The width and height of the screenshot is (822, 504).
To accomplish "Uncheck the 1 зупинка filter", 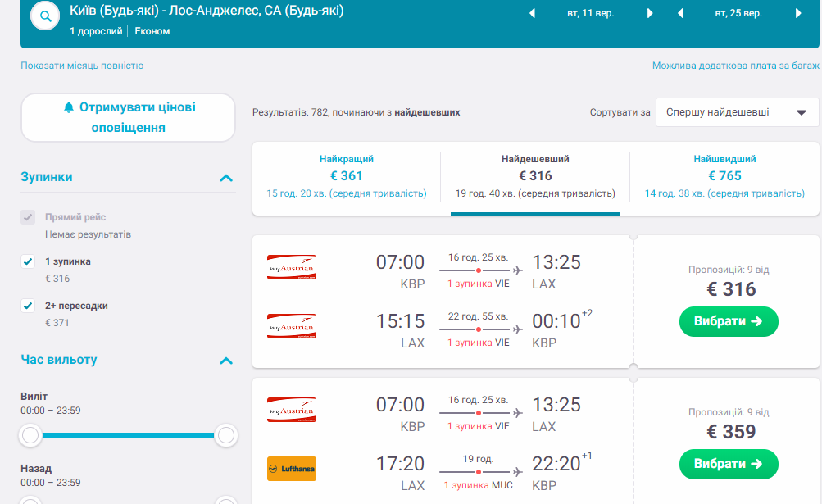I will coord(29,261).
